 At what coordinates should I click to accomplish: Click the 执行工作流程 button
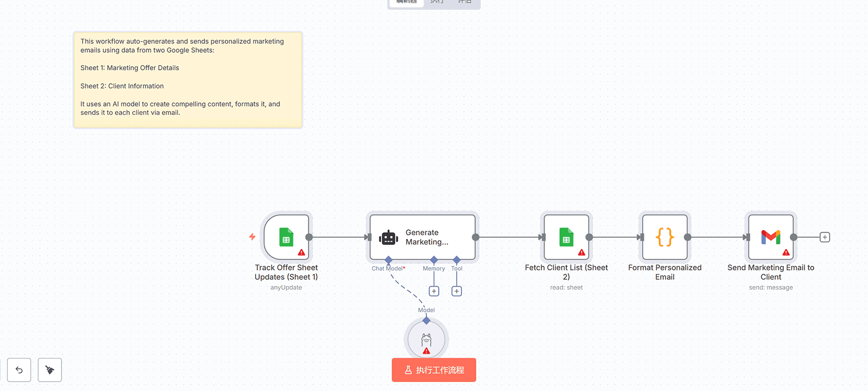pos(434,370)
